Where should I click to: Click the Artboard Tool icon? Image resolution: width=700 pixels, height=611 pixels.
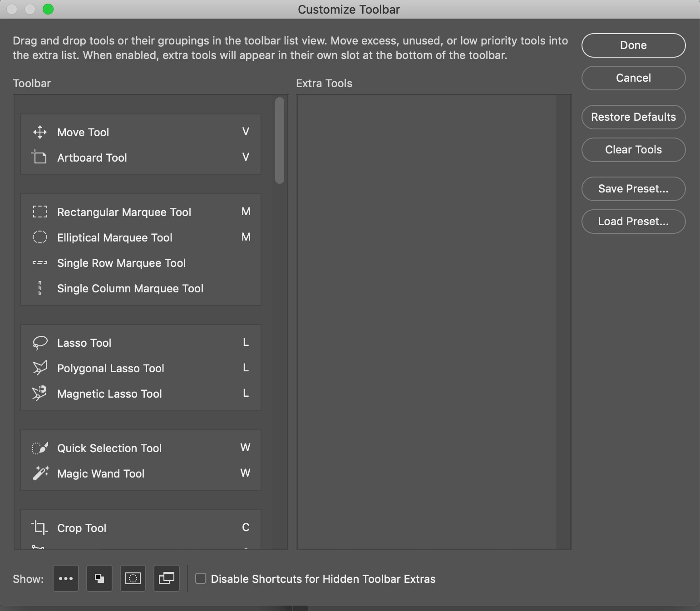(39, 157)
